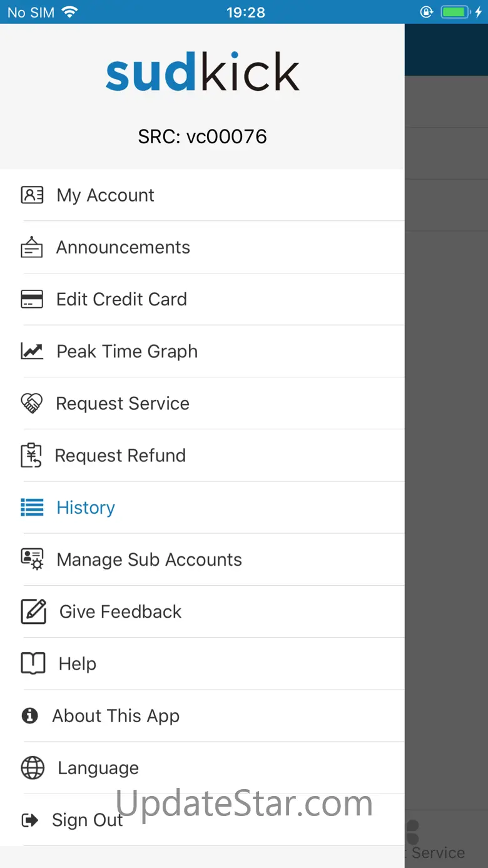Tap the credit card icon
Image resolution: width=488 pixels, height=868 pixels.
[32, 299]
